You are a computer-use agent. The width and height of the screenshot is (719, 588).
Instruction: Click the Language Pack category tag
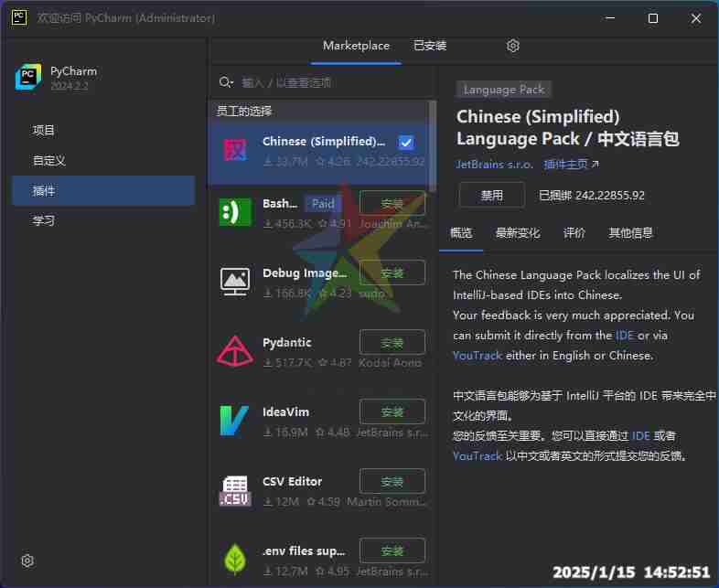click(503, 90)
